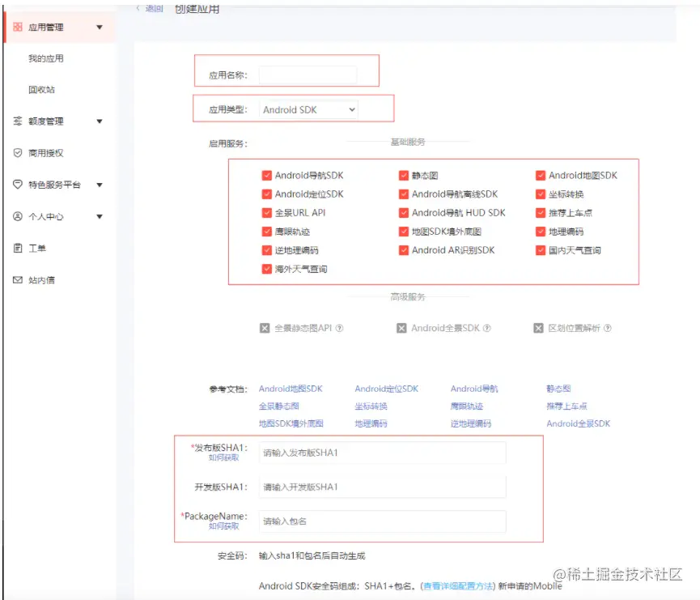Select 商用授权 menu item

46,153
